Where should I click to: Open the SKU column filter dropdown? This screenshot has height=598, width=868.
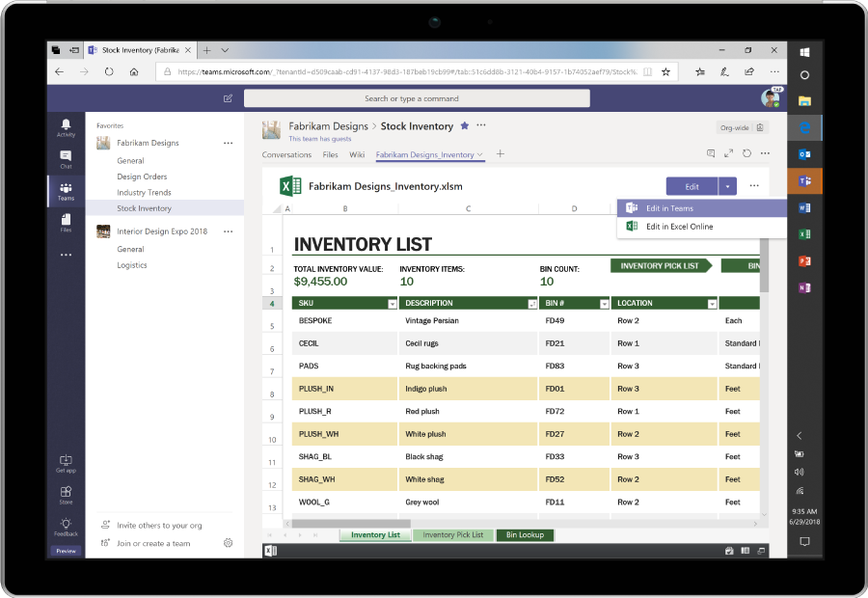[392, 303]
